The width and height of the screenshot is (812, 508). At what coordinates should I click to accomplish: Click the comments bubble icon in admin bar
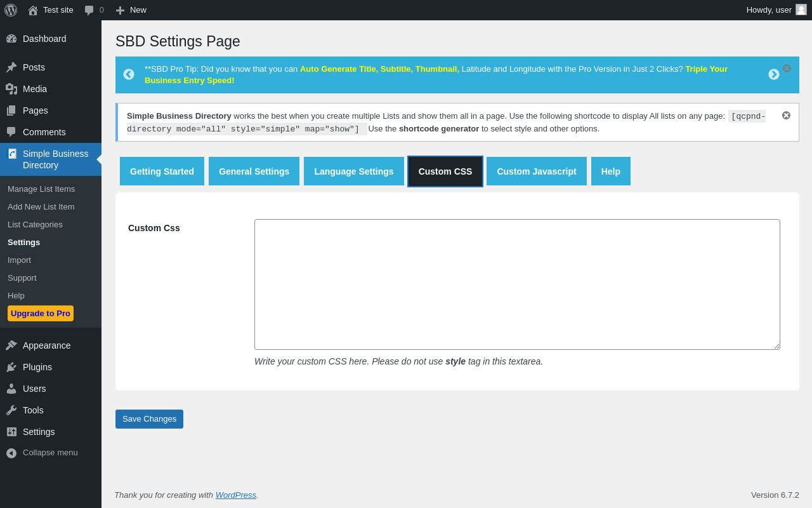pos(89,10)
